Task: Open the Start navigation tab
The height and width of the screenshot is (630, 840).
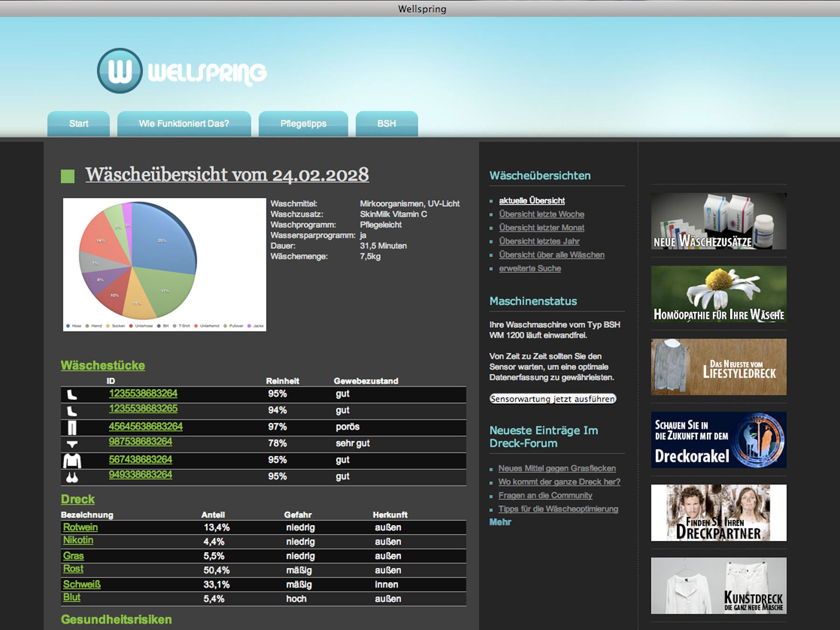Action: click(x=78, y=124)
